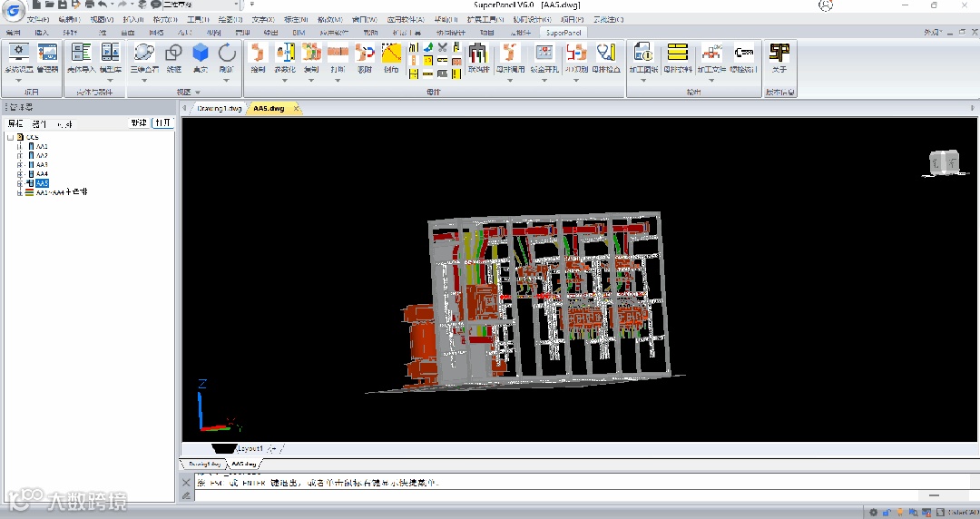
Task: Close the AA5.dwg document tab
Action: pos(296,108)
